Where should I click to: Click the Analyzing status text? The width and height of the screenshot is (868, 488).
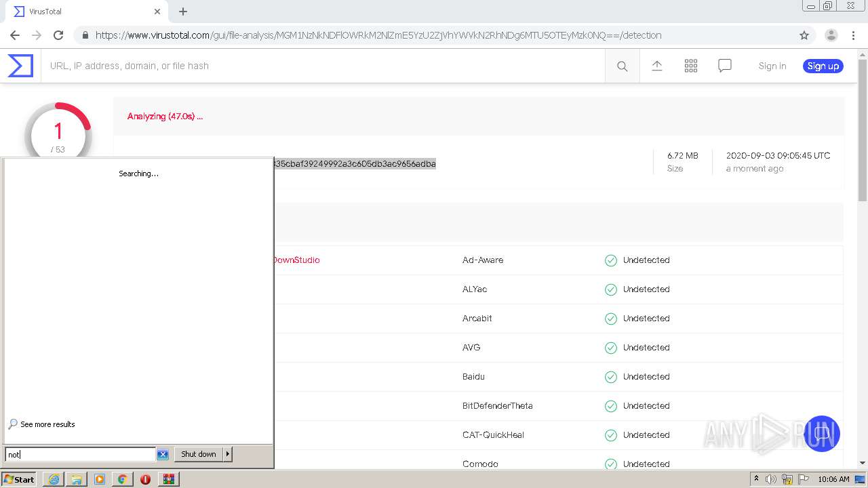coord(165,117)
